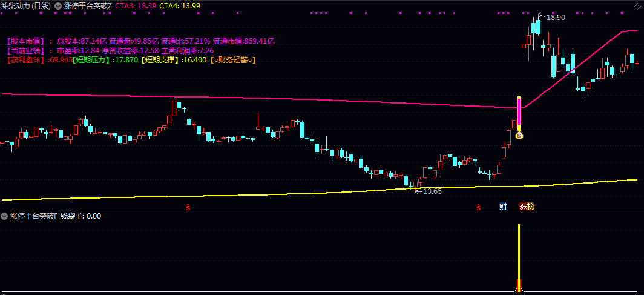Expand the arrow before 涨停平台突破F
The height and width of the screenshot is (295, 644).
(x=4, y=216)
